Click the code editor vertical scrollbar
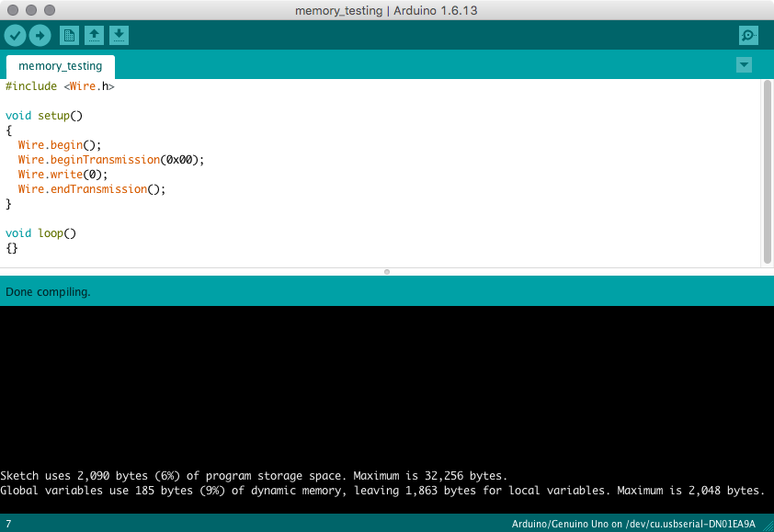 768,170
